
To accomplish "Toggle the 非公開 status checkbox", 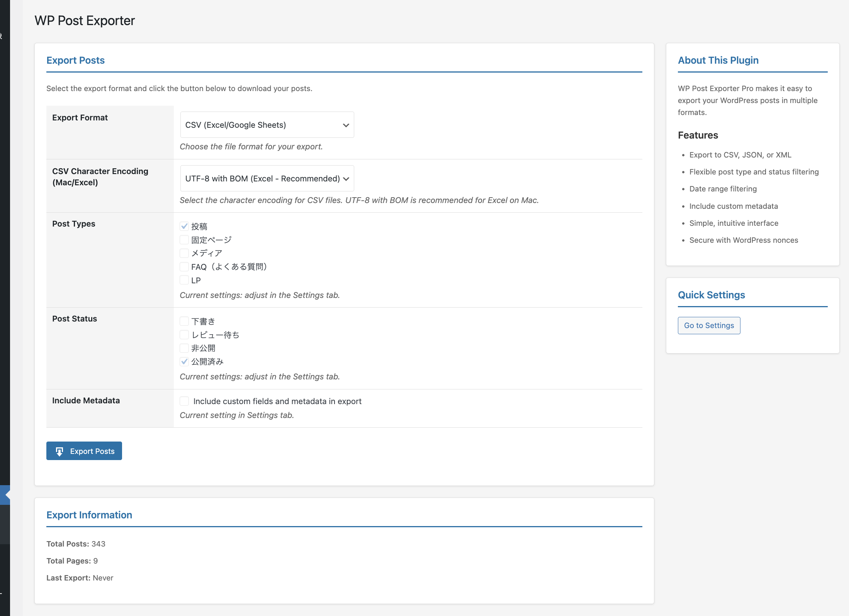I will tap(184, 348).
